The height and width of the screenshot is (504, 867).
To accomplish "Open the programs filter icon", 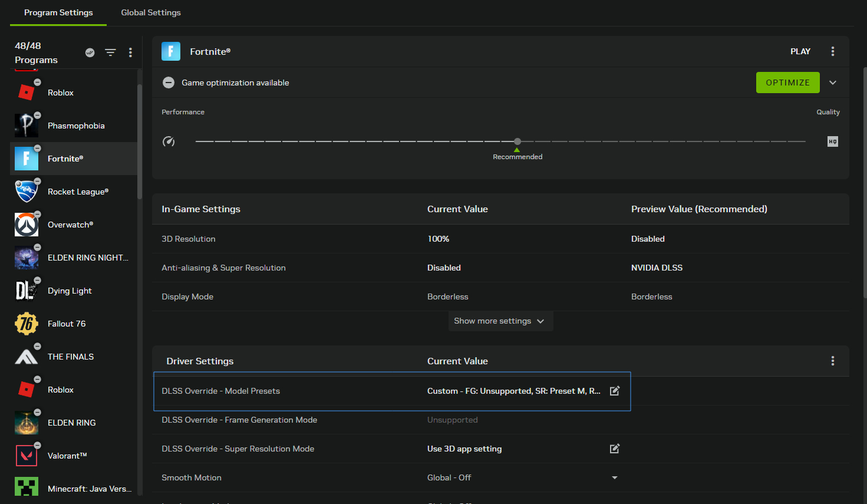I will pyautogui.click(x=110, y=52).
